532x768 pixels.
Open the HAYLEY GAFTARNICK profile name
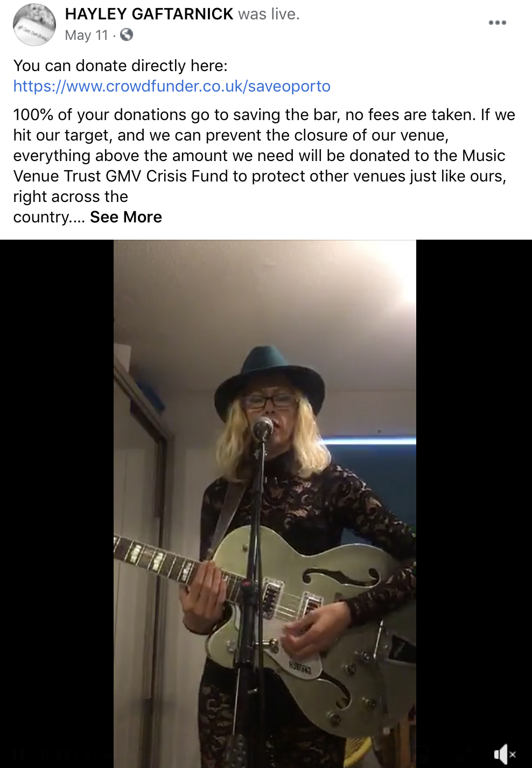coord(149,14)
